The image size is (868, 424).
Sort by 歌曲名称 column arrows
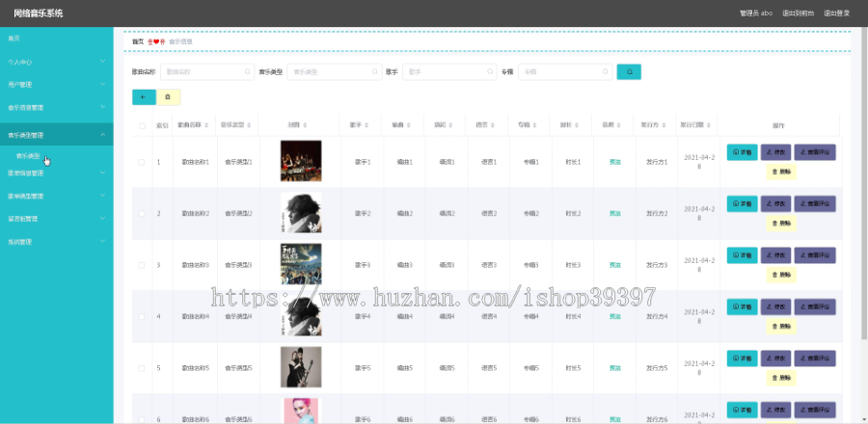[206, 125]
